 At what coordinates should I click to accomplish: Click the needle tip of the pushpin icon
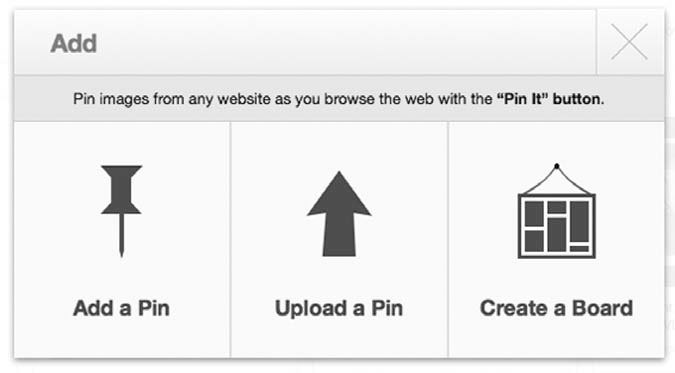(x=121, y=253)
